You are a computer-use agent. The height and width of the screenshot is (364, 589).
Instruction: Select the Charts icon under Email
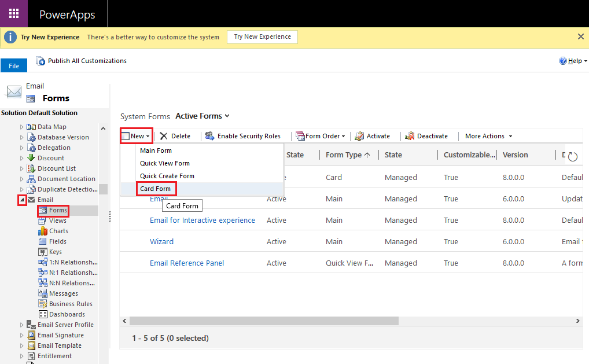(x=42, y=231)
